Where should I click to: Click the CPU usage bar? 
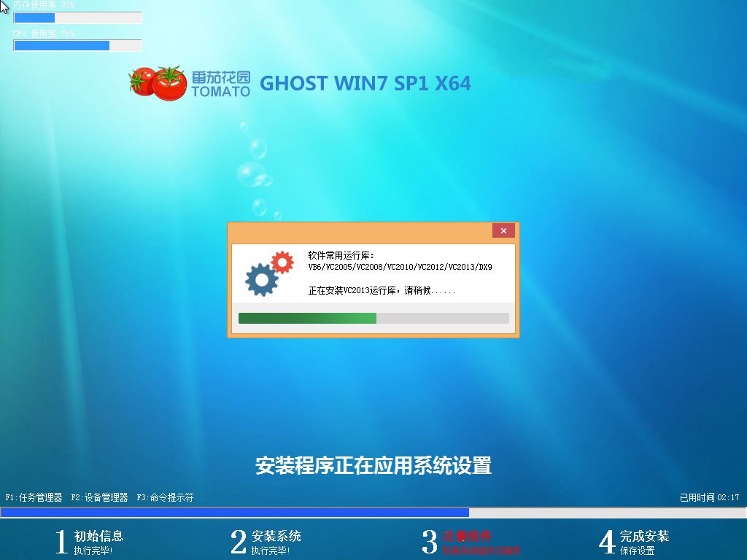pos(77,46)
